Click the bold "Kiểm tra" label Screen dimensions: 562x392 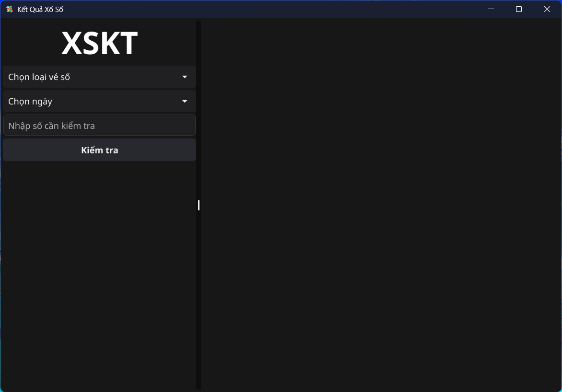coord(99,150)
